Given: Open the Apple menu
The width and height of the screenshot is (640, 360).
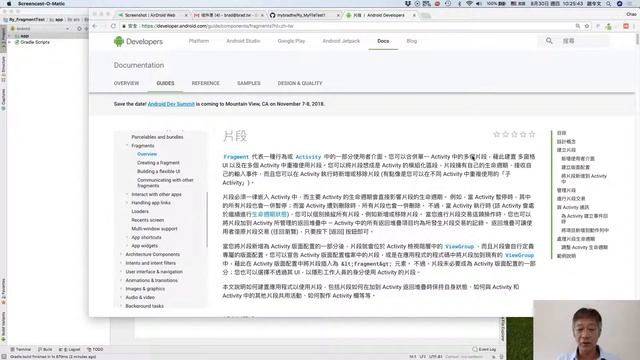Looking at the screenshot, I should (9, 4).
